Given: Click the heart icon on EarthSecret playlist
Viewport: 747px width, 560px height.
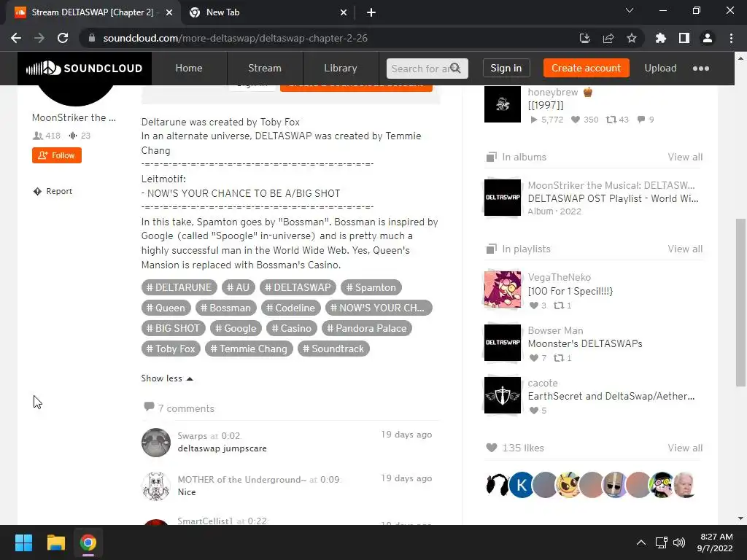Looking at the screenshot, I should (533, 411).
